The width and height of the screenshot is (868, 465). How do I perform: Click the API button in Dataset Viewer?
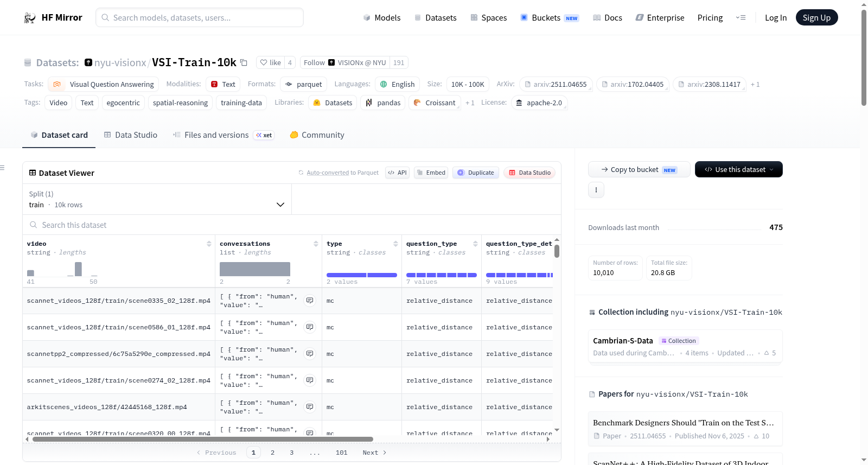pyautogui.click(x=397, y=173)
